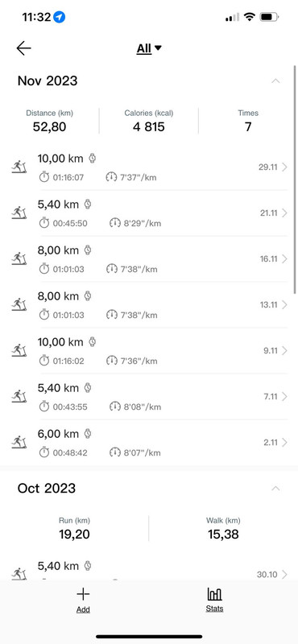Tap the pace icon next to 8'08"/km
The width and height of the screenshot is (298, 644).
pyautogui.click(x=114, y=407)
